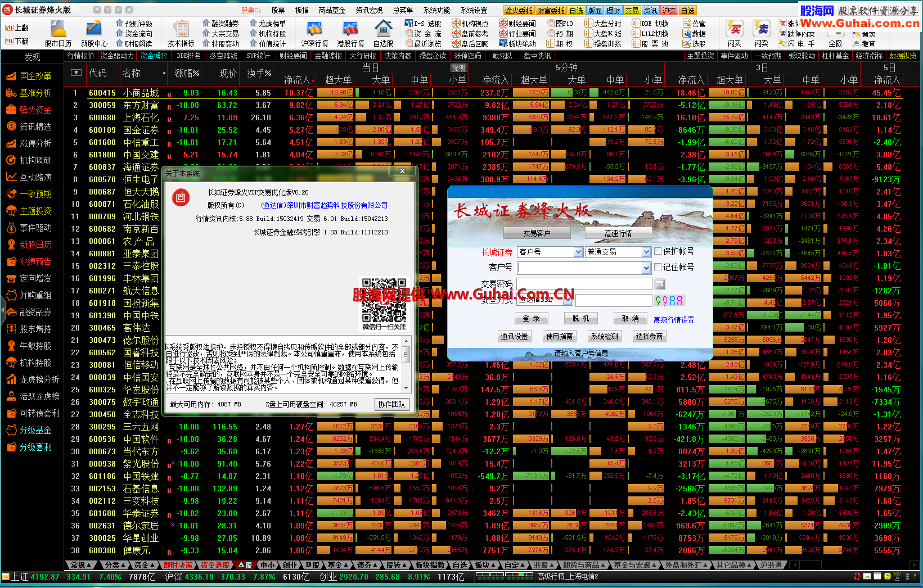
Task: Open the 普通交易 trading type dropdown
Action: (x=646, y=252)
